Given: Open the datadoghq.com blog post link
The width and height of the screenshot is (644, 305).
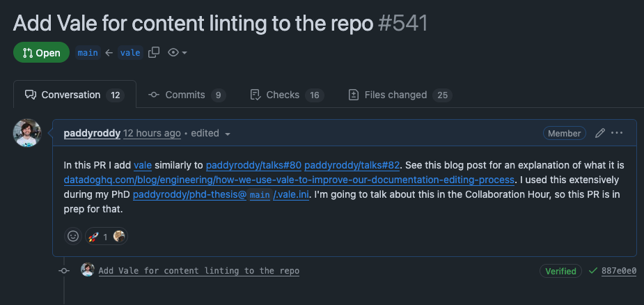Looking at the screenshot, I should click(289, 180).
